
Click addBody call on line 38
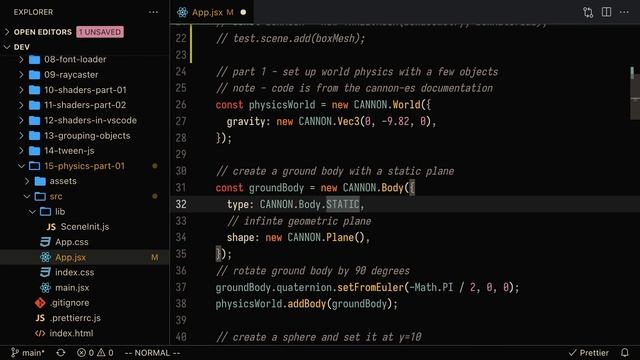tap(307, 304)
